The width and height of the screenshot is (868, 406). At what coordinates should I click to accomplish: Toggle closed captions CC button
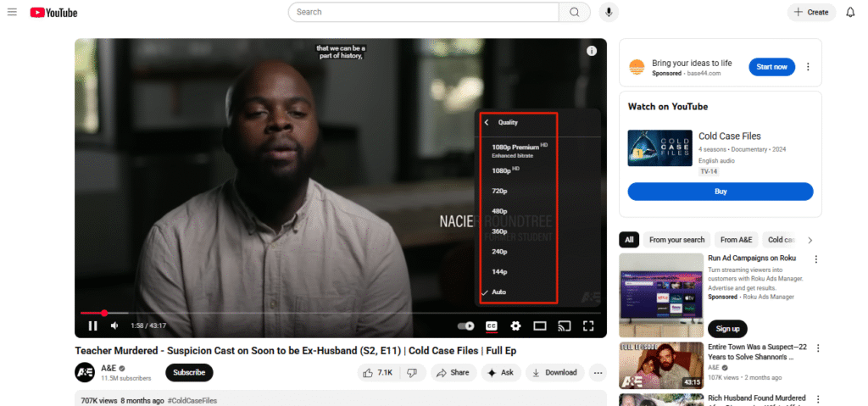tap(491, 325)
